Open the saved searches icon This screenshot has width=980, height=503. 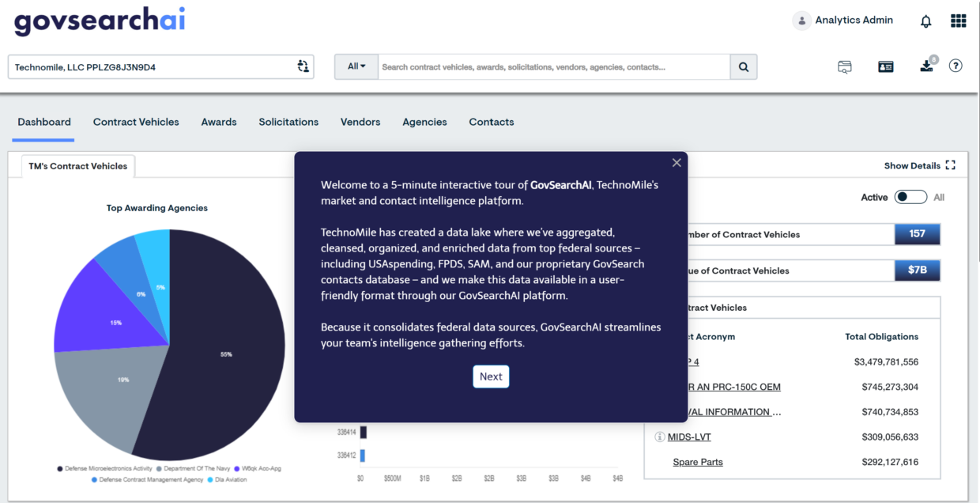[845, 66]
